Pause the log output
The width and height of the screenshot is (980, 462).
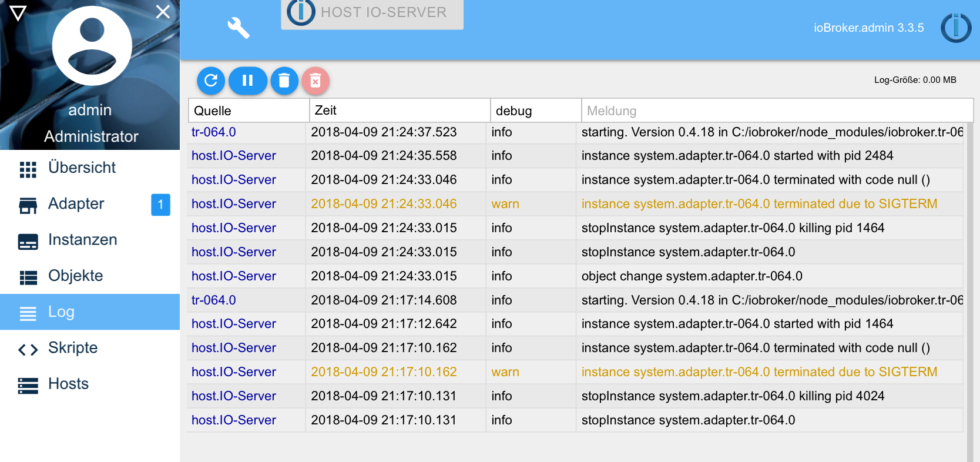(247, 81)
